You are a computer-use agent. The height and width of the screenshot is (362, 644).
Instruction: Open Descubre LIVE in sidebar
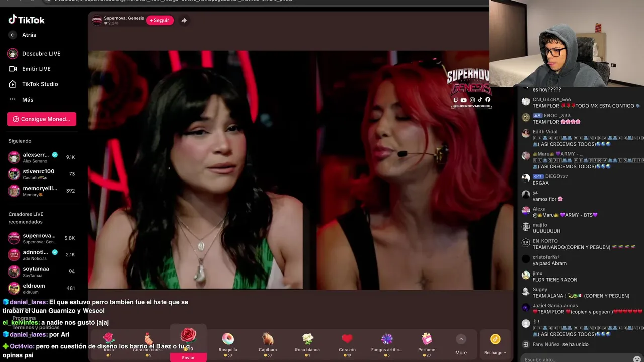click(x=34, y=54)
